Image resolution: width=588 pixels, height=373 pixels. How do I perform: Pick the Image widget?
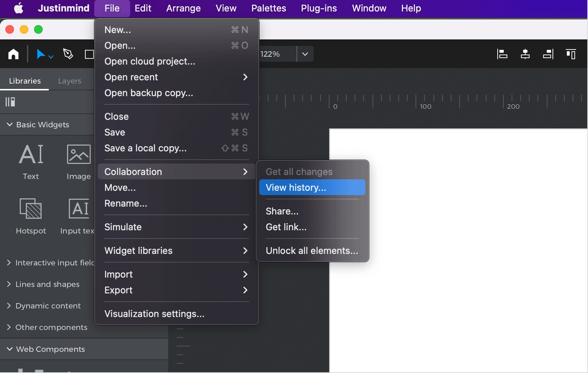[79, 162]
